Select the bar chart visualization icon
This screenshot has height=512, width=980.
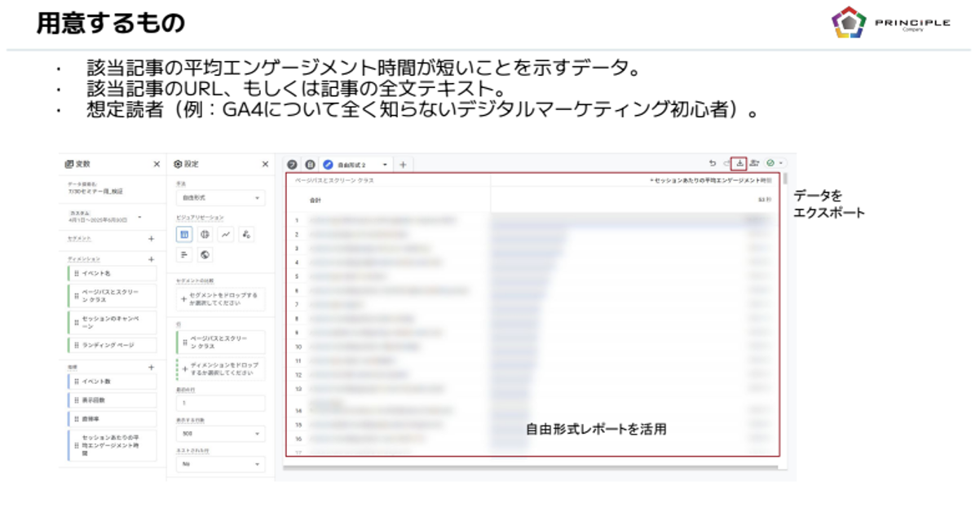coord(185,254)
